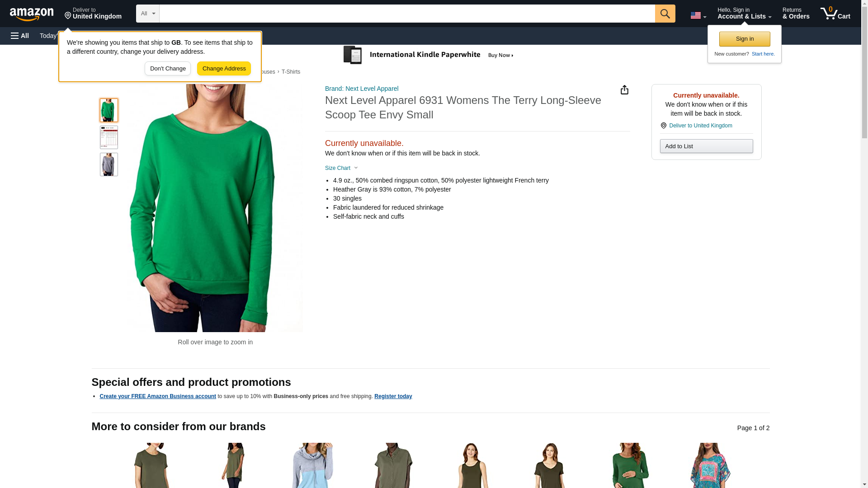Select the size chart thumbnail

(x=108, y=137)
